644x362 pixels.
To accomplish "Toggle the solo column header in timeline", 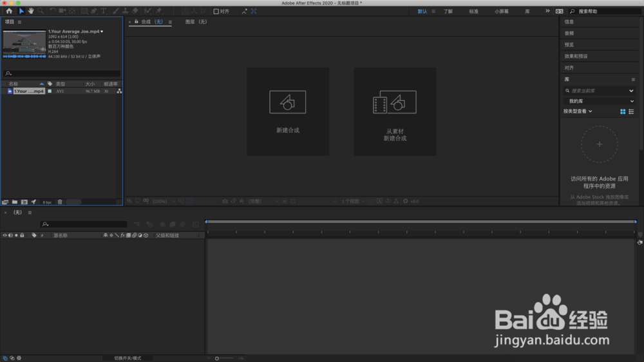I will [x=16, y=236].
